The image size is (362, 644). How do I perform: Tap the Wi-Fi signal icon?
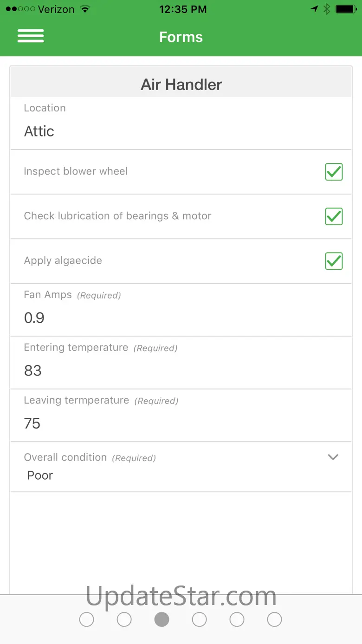click(85, 9)
